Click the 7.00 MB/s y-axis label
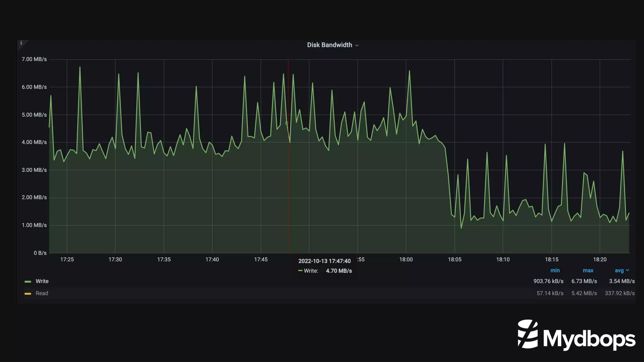This screenshot has height=362, width=644. click(34, 59)
